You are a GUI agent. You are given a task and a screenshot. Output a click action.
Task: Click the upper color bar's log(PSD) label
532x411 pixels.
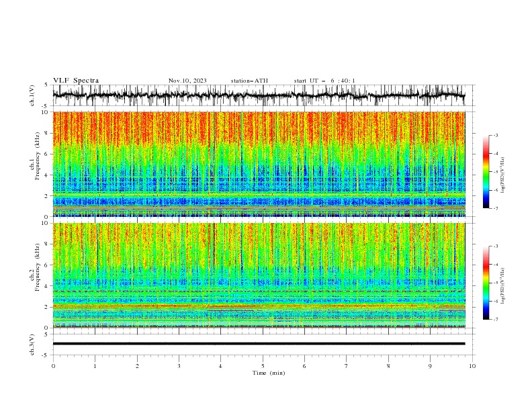(x=502, y=175)
